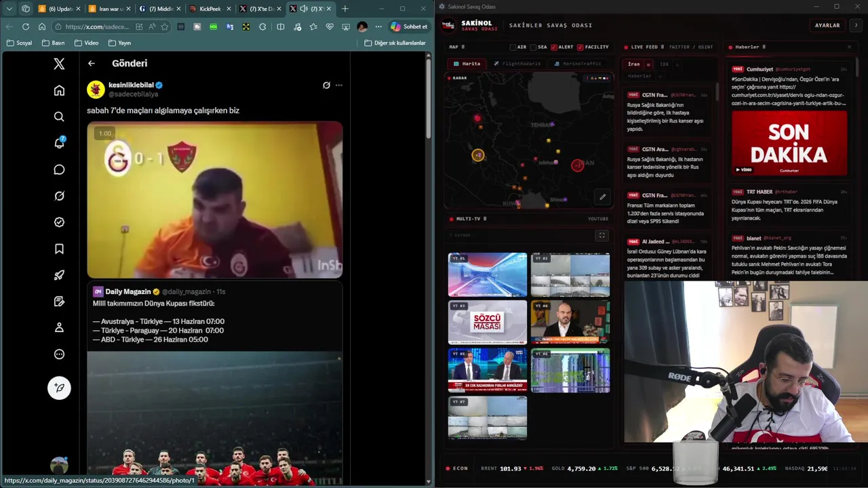The height and width of the screenshot is (488, 868).
Task: Open X home feed from sidebar
Action: [x=59, y=91]
